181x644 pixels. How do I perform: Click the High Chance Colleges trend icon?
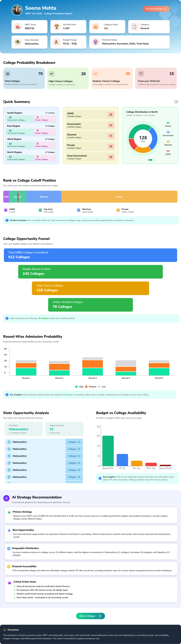pos(51,74)
